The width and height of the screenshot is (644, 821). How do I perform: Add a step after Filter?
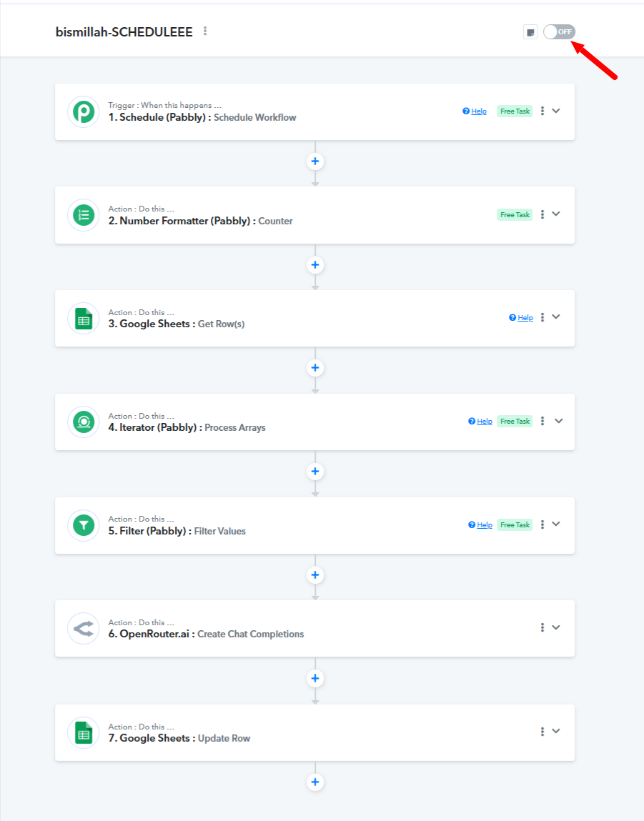tap(315, 575)
